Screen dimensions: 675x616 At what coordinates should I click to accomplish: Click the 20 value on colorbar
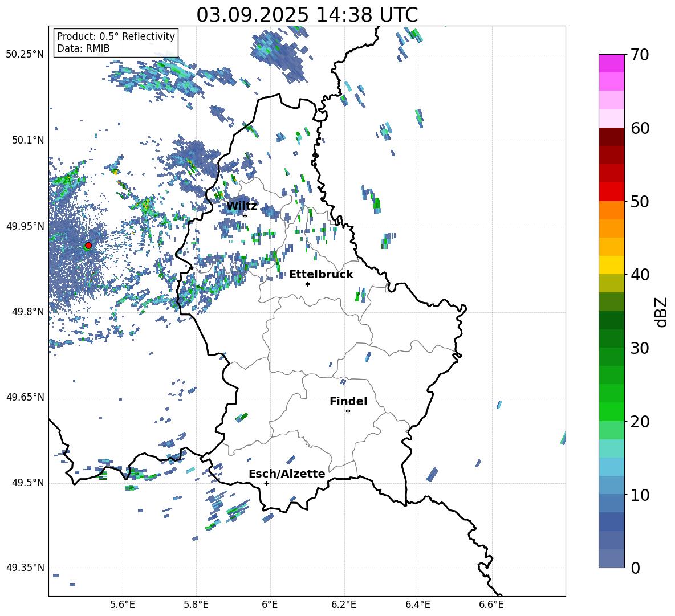click(x=640, y=422)
